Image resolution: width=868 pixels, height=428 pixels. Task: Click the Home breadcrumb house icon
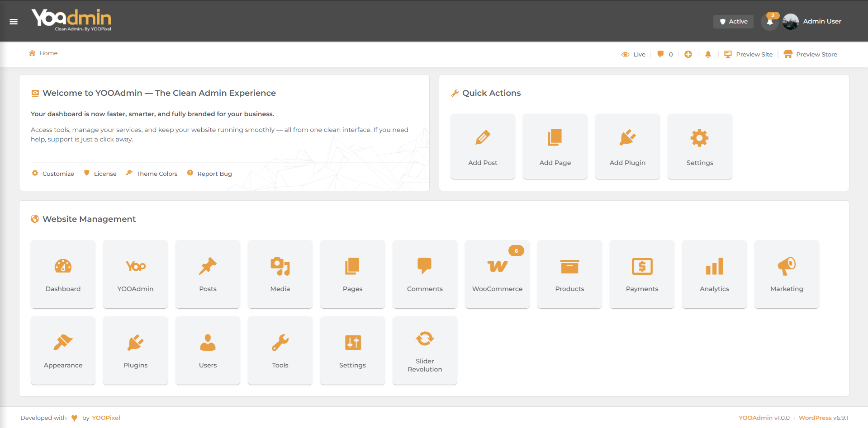(x=32, y=53)
